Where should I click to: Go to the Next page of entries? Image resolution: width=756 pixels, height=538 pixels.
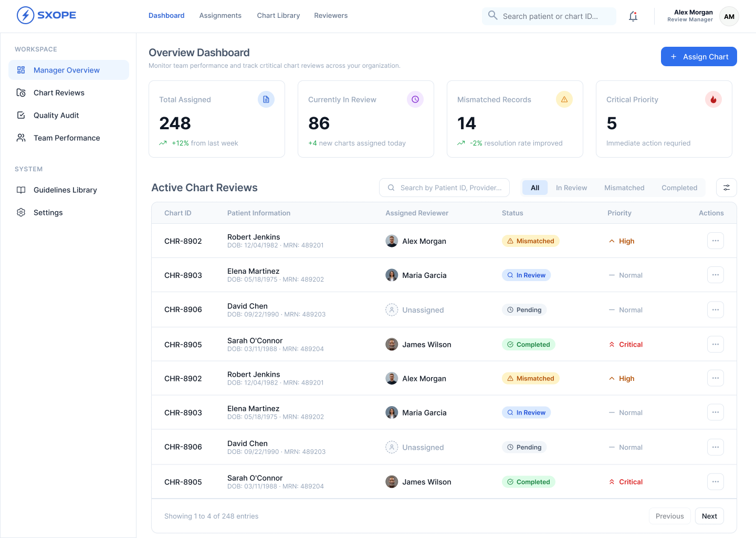709,516
